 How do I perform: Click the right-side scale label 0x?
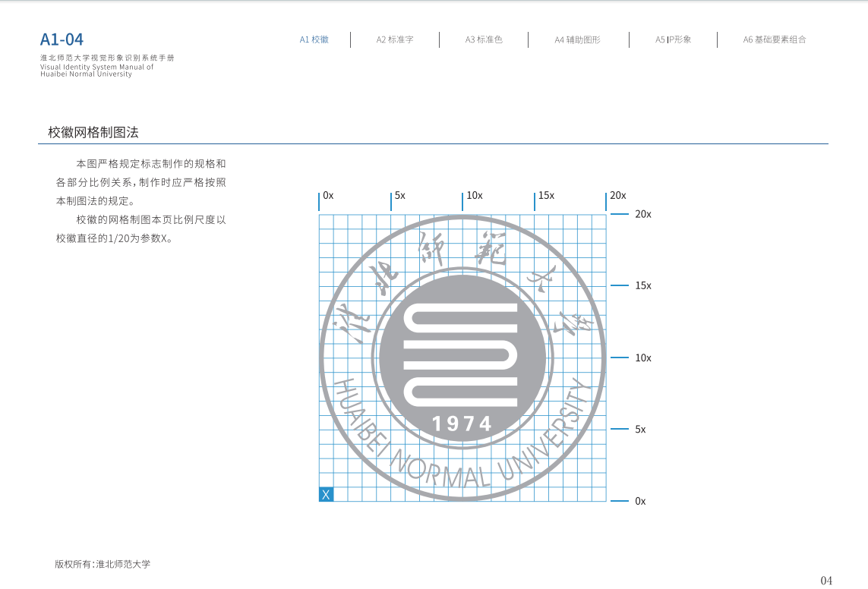pos(640,501)
